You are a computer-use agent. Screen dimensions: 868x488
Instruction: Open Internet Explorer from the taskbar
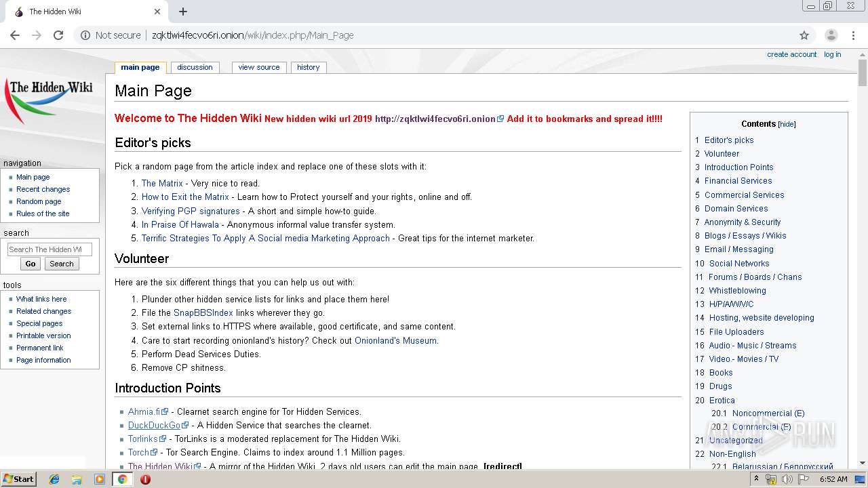pyautogui.click(x=54, y=479)
